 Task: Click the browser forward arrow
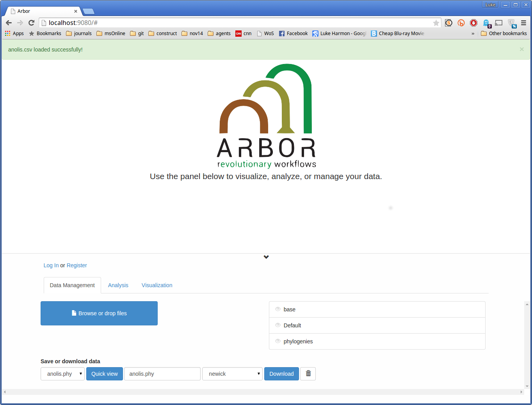pos(20,23)
